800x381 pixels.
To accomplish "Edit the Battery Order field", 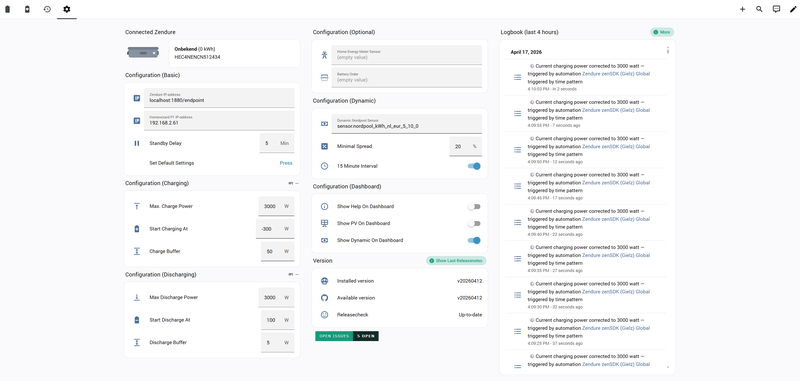I will 407,77.
